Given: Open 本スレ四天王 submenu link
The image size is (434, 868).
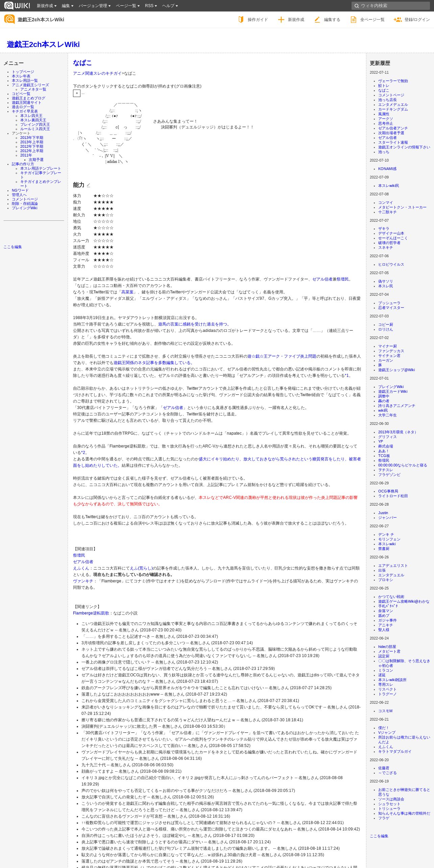Looking at the screenshot, I should (31, 116).
